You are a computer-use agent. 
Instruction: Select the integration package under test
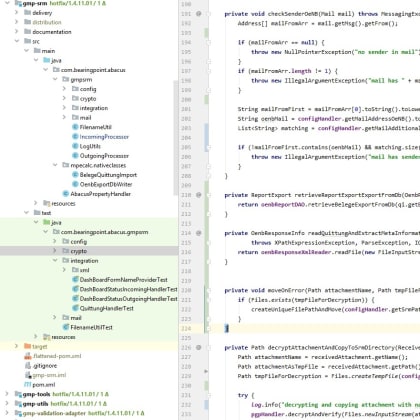(x=84, y=261)
